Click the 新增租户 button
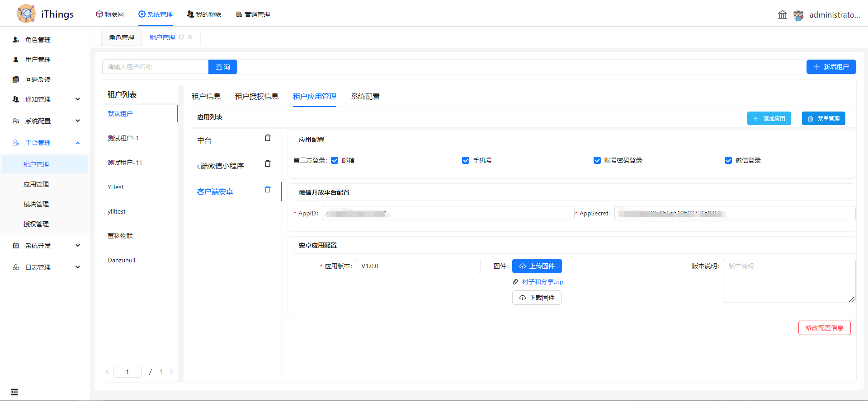 tap(831, 67)
